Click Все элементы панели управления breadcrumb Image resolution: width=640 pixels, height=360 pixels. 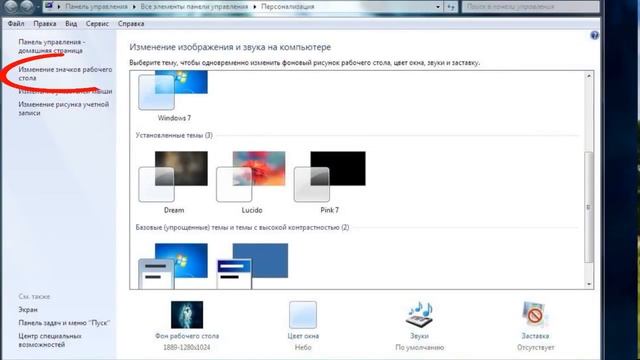coord(194,7)
